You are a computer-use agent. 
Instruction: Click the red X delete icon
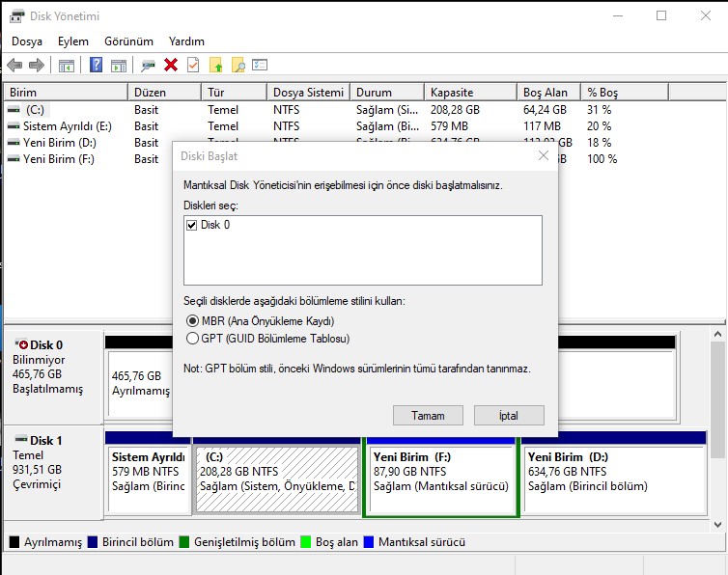(x=171, y=65)
